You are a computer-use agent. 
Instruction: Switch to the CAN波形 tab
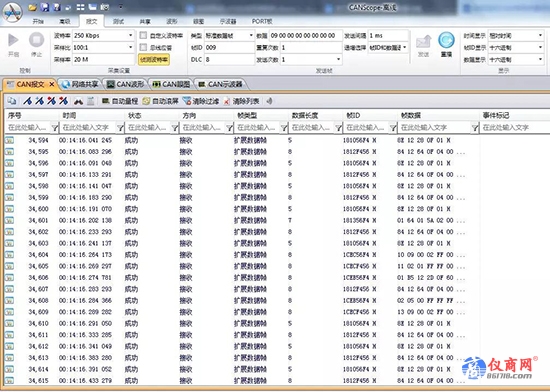(x=125, y=84)
